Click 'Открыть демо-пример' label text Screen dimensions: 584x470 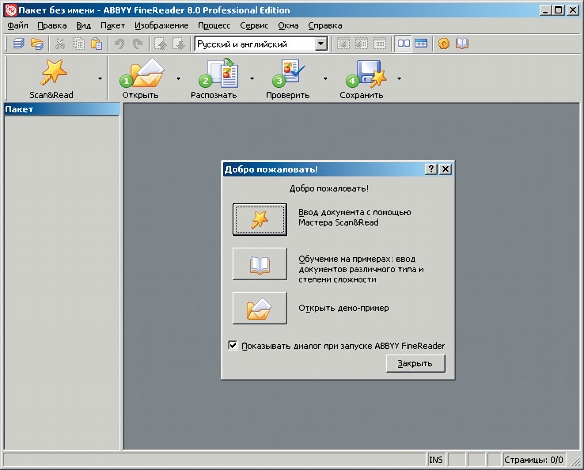[344, 308]
